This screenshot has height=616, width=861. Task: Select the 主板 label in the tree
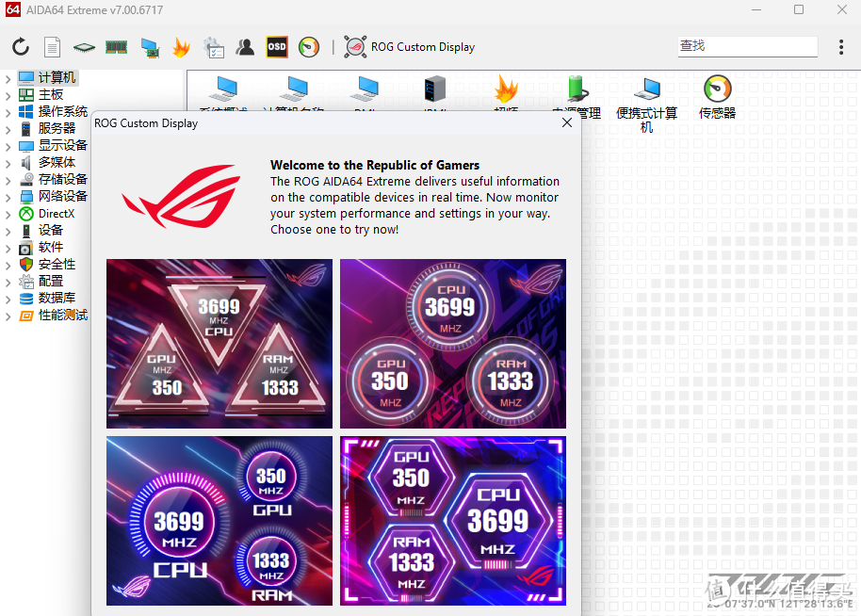click(51, 95)
